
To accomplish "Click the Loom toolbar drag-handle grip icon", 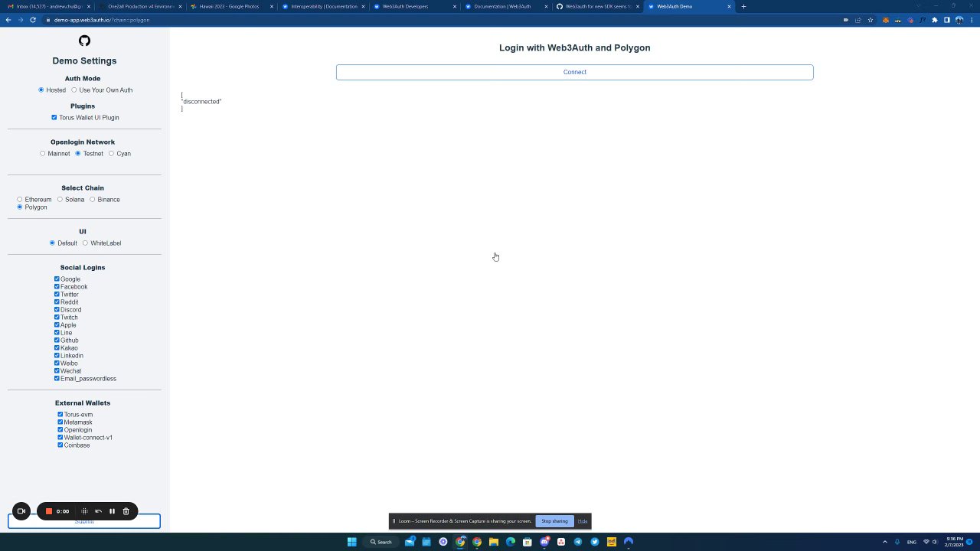I will [85, 511].
